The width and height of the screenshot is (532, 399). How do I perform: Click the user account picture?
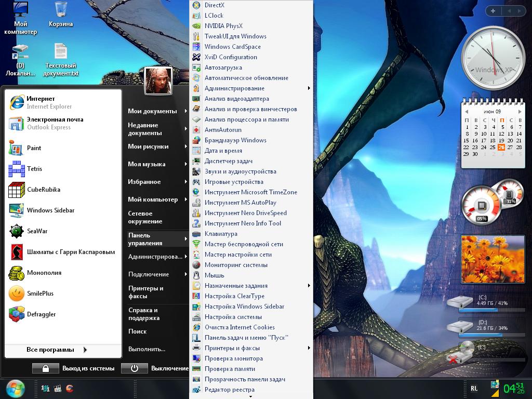click(158, 81)
